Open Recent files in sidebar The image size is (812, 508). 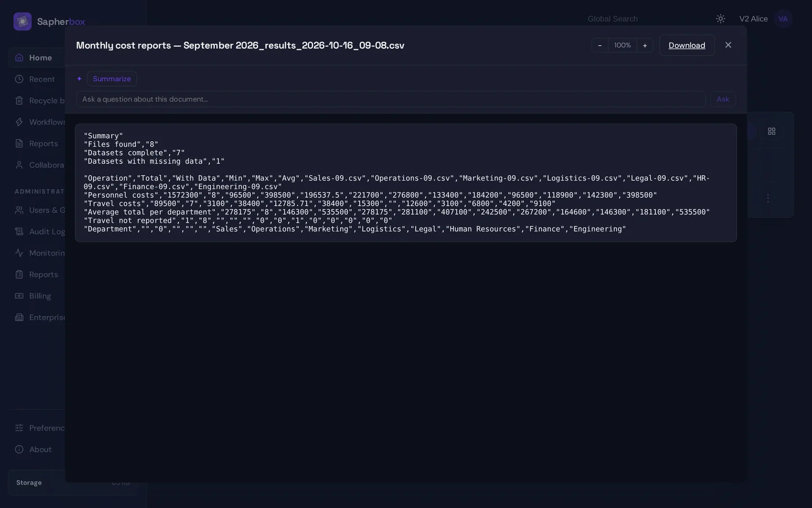pos(37,79)
